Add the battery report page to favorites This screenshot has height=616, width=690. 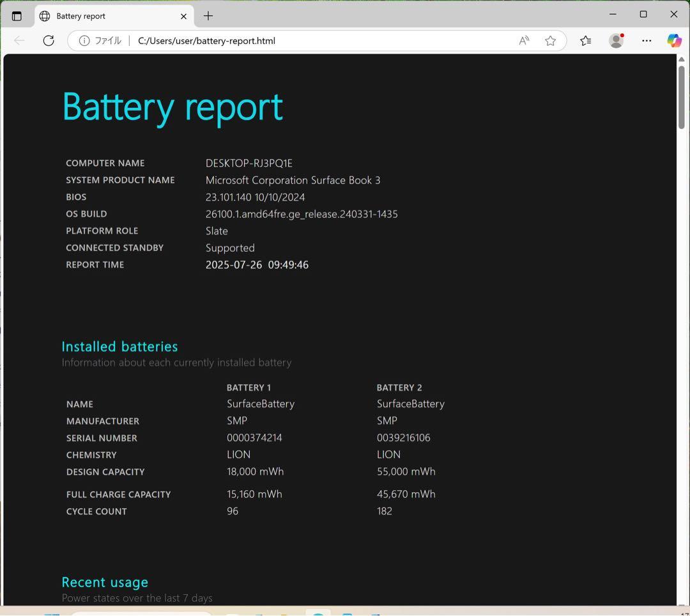click(550, 40)
